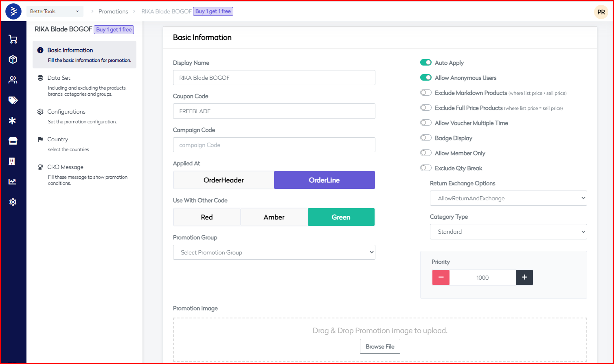
Task: Increase priority with the plus button
Action: coord(524,277)
